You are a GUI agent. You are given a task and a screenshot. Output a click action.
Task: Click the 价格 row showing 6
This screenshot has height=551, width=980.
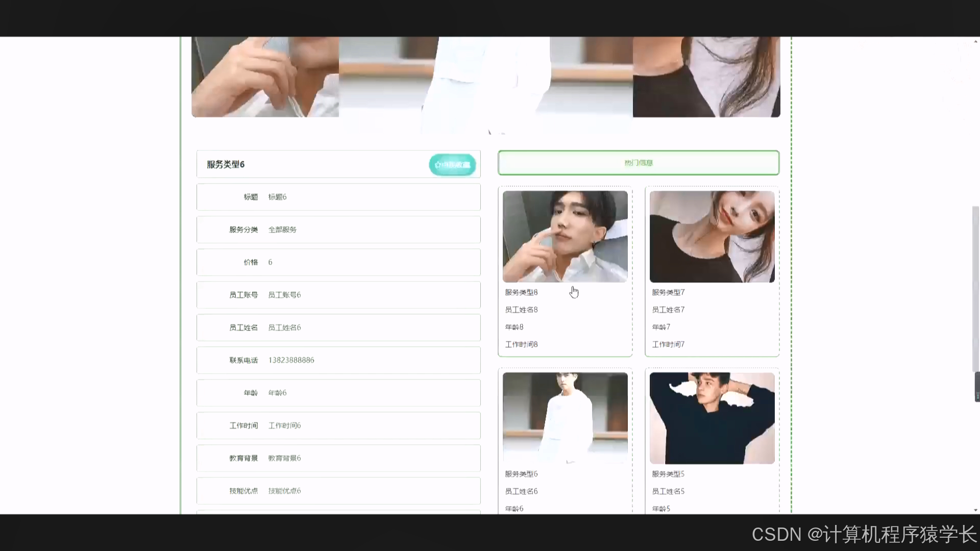click(x=338, y=262)
